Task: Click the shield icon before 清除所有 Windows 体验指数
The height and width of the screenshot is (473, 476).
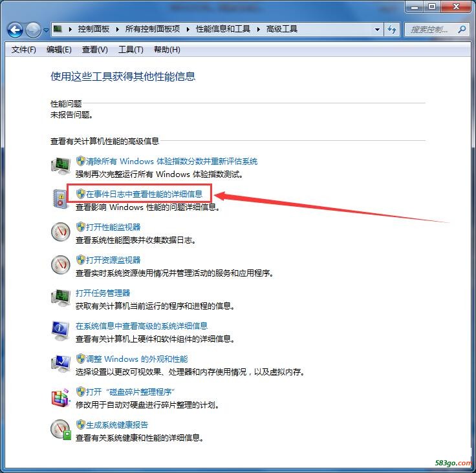Action: pos(80,161)
